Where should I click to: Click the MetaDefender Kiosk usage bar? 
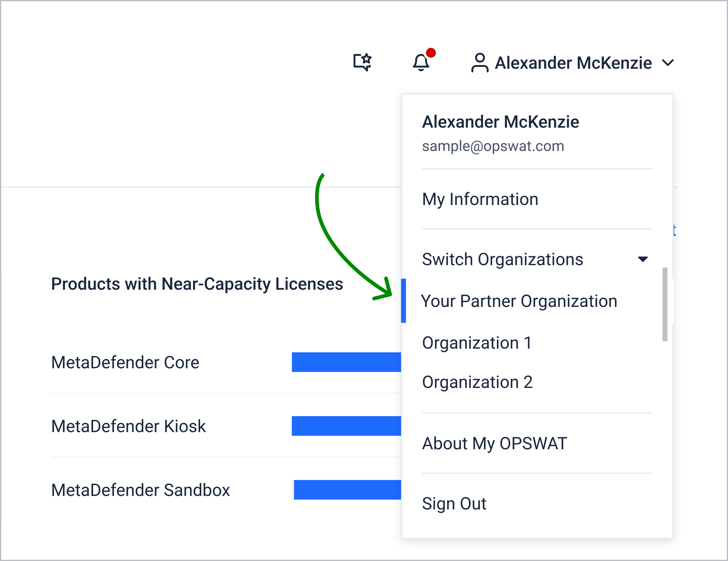(x=346, y=426)
